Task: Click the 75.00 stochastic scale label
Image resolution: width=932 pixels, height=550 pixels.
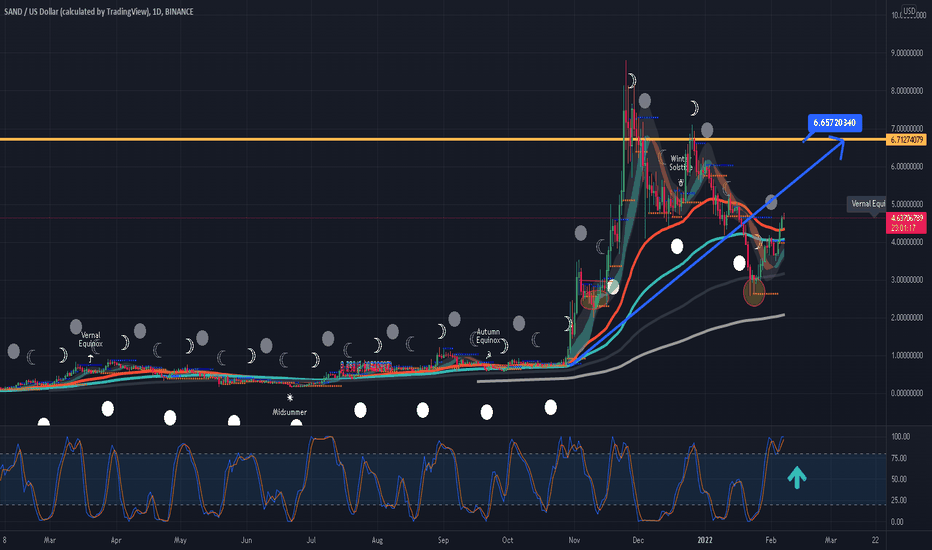Action: click(899, 458)
